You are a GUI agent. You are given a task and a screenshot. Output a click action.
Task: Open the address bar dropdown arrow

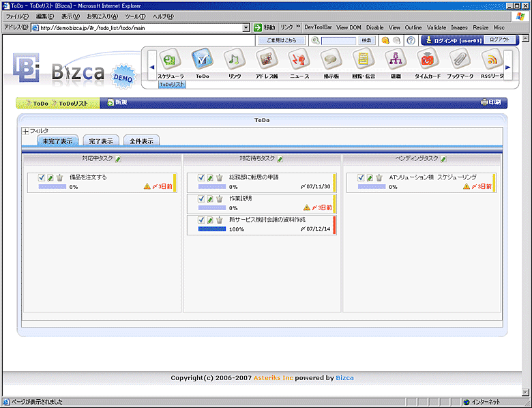(x=246, y=28)
